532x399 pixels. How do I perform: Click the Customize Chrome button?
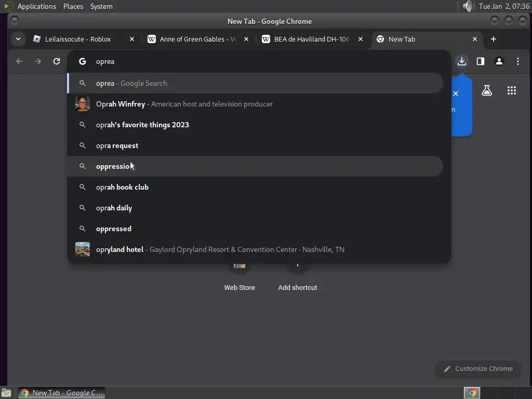478,369
